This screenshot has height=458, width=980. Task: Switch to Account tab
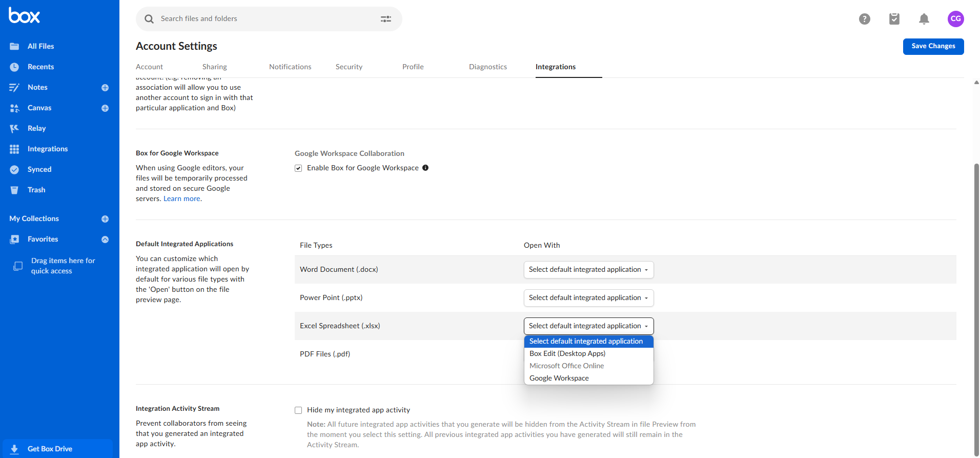[x=149, y=67]
